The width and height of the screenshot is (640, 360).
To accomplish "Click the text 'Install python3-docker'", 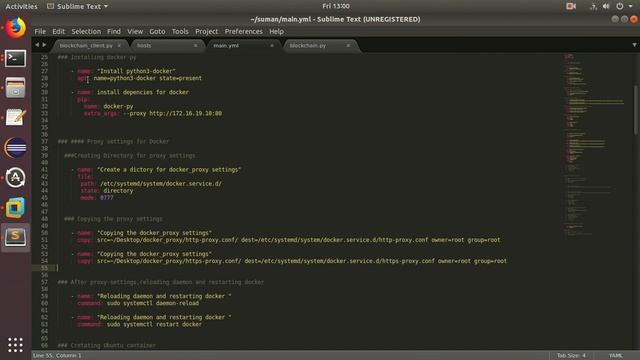I will pyautogui.click(x=136, y=71).
